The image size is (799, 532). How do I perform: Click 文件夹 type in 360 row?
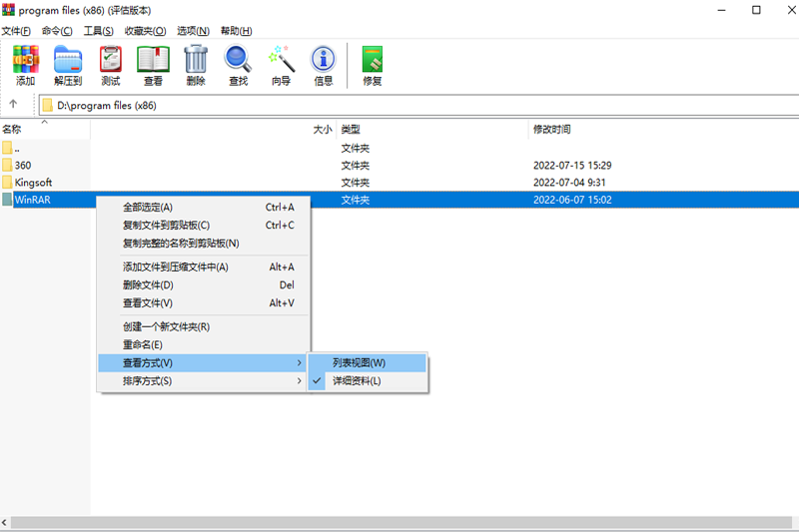pyautogui.click(x=356, y=165)
